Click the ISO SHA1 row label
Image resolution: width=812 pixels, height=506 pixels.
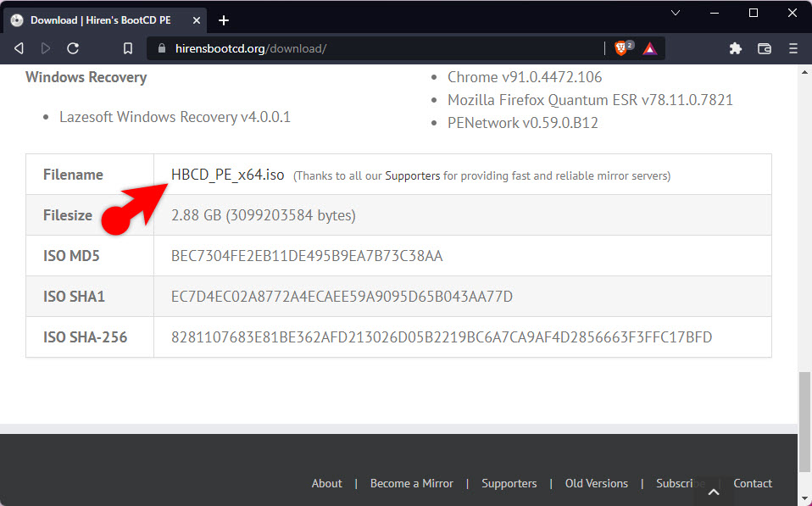point(74,297)
